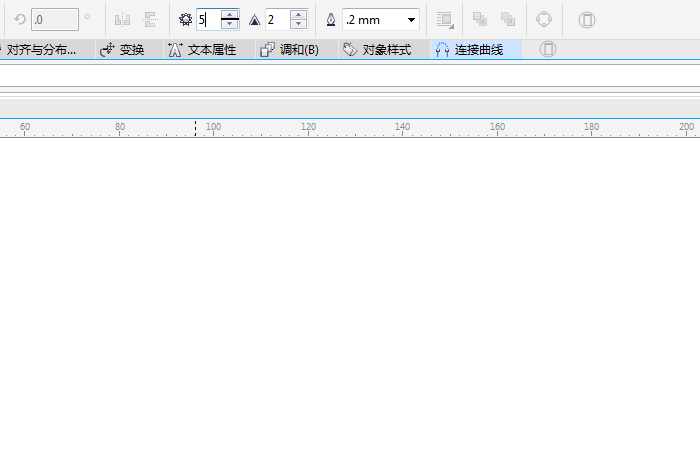Click the To Back of Layer icon
The height and width of the screenshot is (450, 700).
pos(508,19)
